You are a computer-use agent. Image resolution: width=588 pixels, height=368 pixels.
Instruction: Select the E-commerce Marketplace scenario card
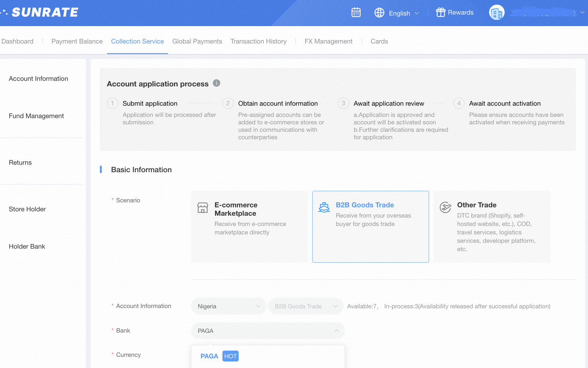pyautogui.click(x=249, y=227)
